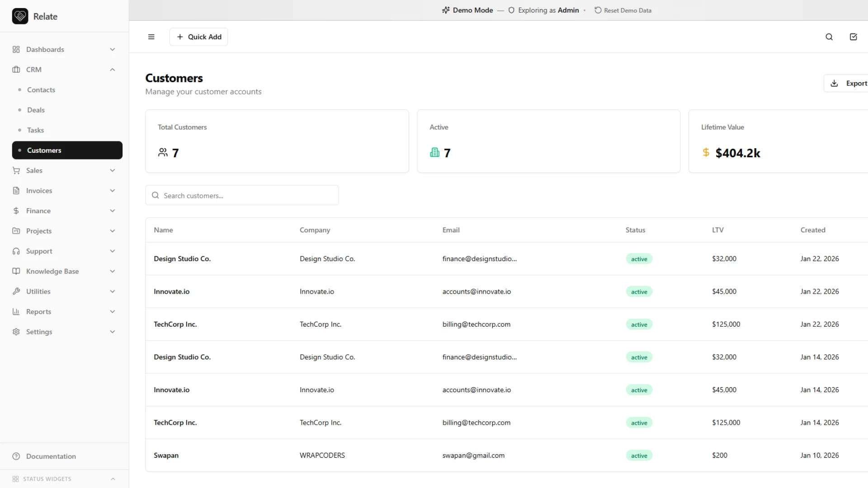The height and width of the screenshot is (488, 868).
Task: Expand the Settings section chevron
Action: tap(113, 332)
